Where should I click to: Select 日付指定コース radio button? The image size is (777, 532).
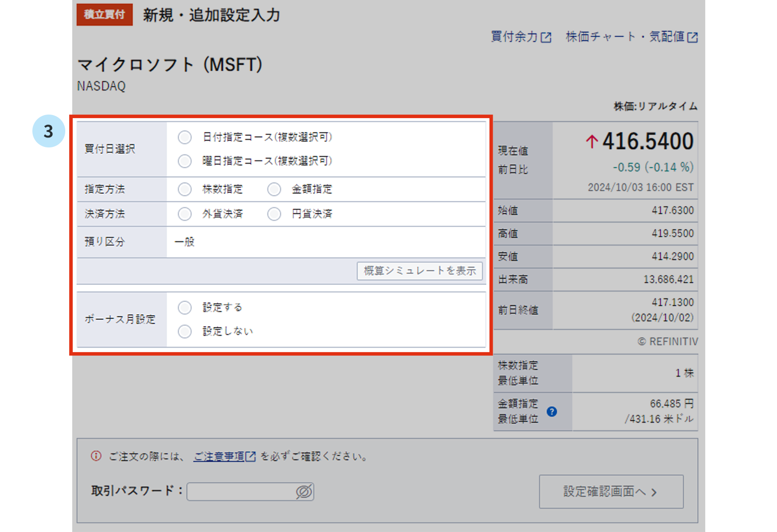coord(185,137)
